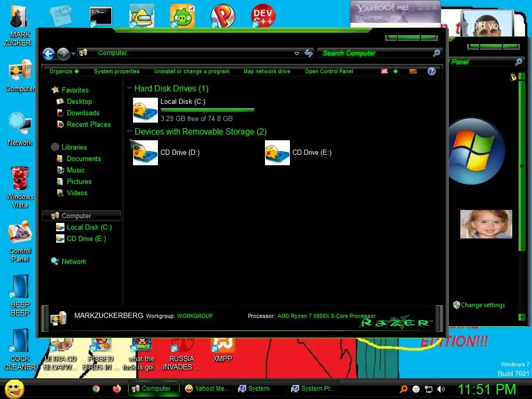Collapse Devices with Removable Storage group
532x399 pixels.
pyautogui.click(x=129, y=131)
